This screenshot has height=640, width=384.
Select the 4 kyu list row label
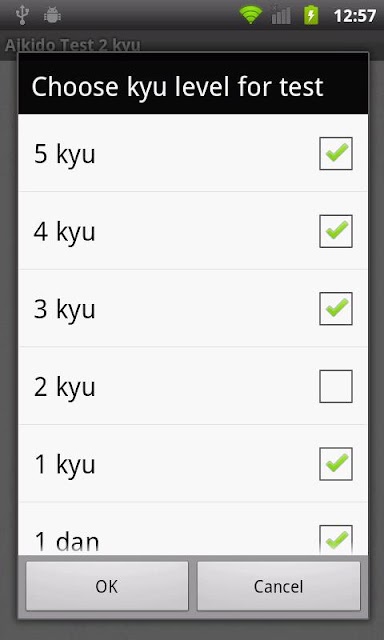point(64,232)
